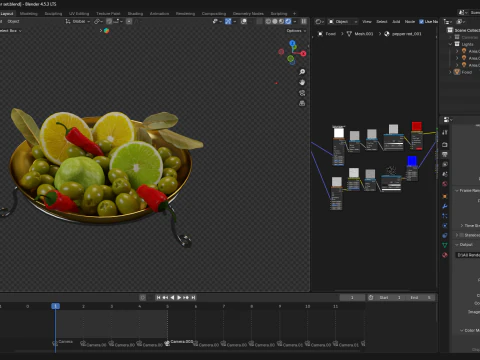The image size is (480, 360).
Task: Select wireframe viewport shading mode
Action: 268,21
